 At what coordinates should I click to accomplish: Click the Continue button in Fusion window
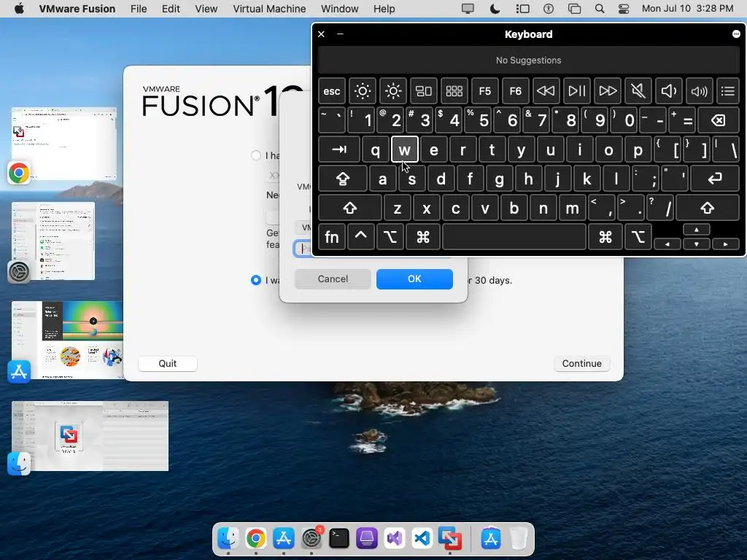pos(581,363)
